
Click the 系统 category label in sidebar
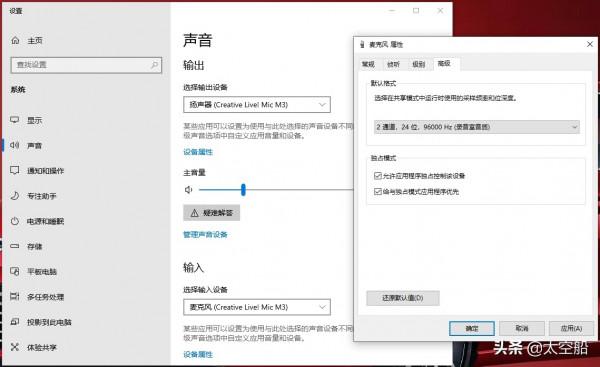pyautogui.click(x=18, y=90)
